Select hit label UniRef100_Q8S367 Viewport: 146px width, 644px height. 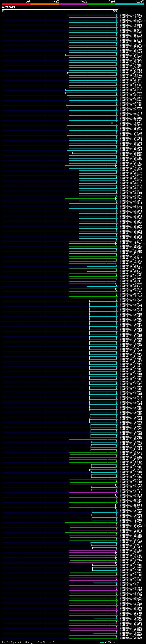131,239
